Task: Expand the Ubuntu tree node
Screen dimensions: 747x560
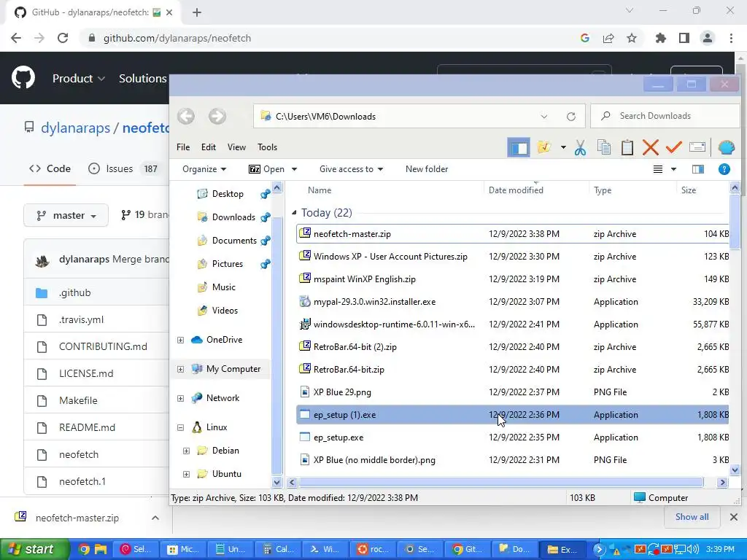Action: click(x=186, y=474)
